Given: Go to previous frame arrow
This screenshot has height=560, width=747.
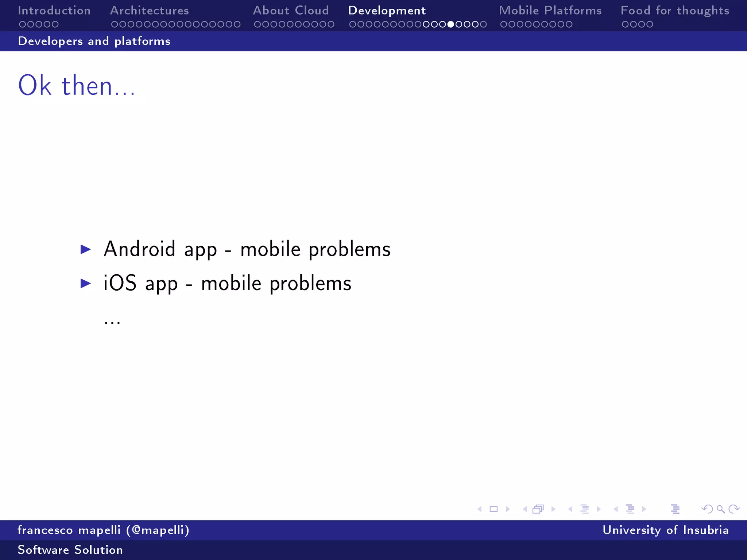Looking at the screenshot, I should tap(525, 509).
